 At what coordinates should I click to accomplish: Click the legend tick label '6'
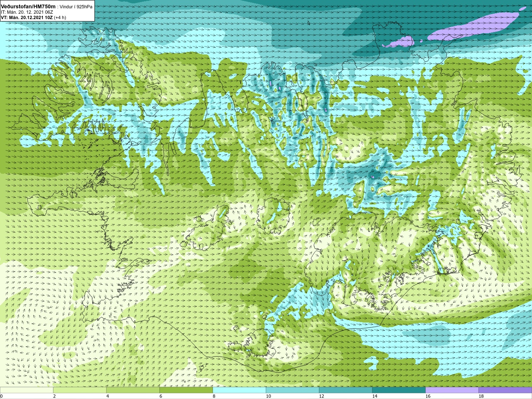[161, 396]
